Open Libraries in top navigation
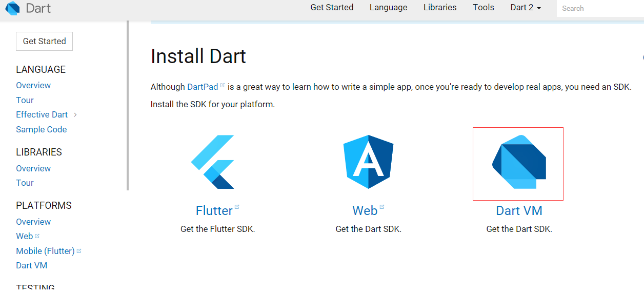This screenshot has height=293, width=644. [440, 8]
